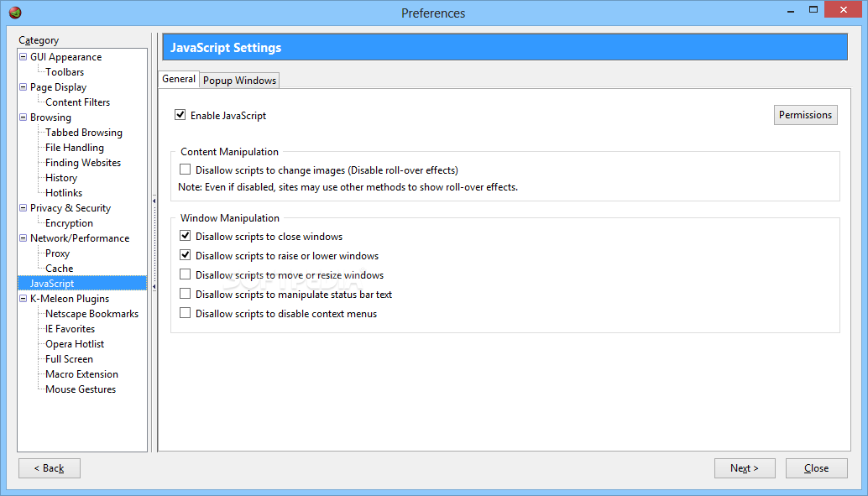
Task: Select Cache in the category tree
Action: click(x=59, y=269)
